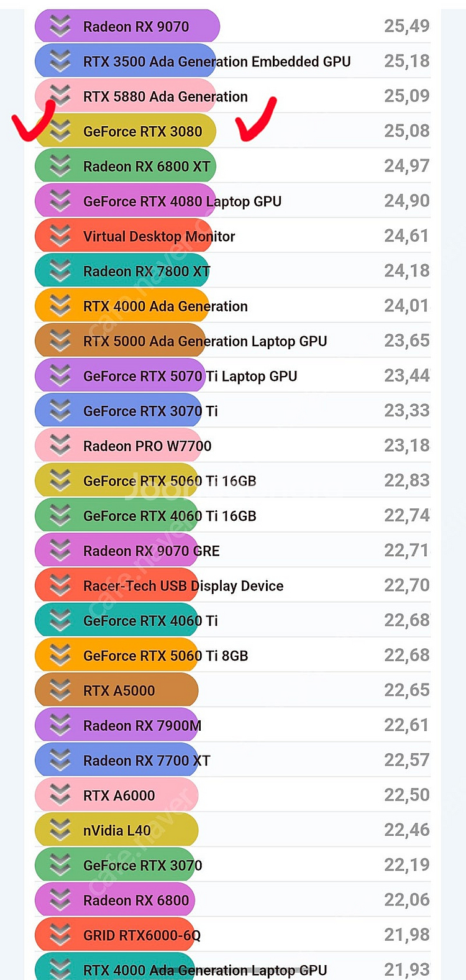Select the score value 25,49
This screenshot has width=466, height=980.
[407, 26]
